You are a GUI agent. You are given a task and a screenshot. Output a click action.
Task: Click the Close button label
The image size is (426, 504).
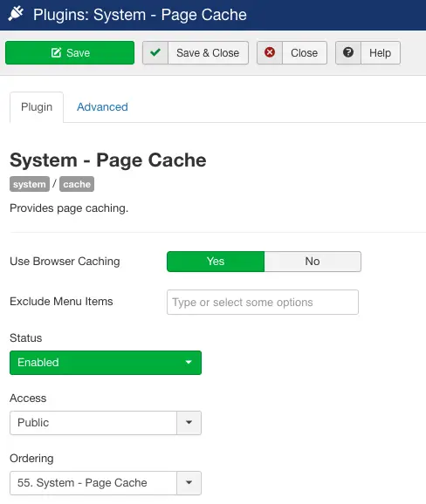pos(304,52)
